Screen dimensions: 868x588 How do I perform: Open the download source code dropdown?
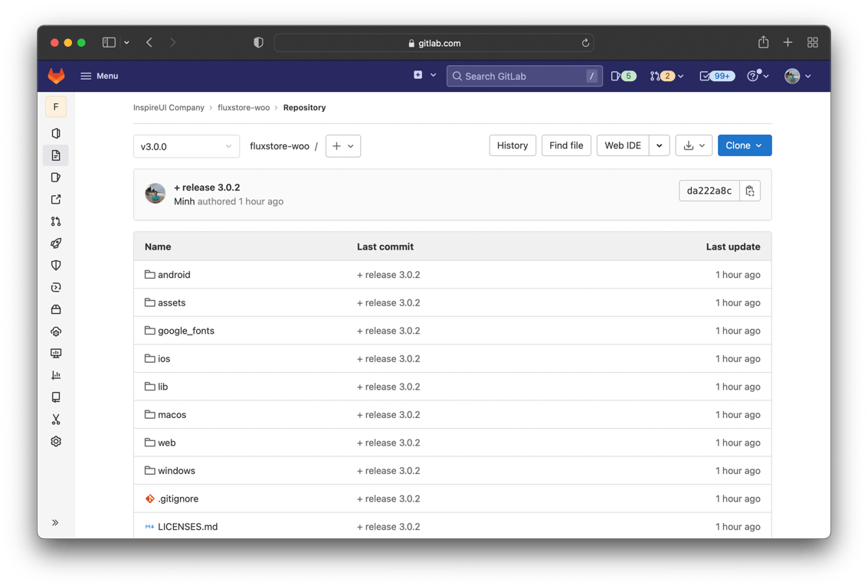point(693,145)
